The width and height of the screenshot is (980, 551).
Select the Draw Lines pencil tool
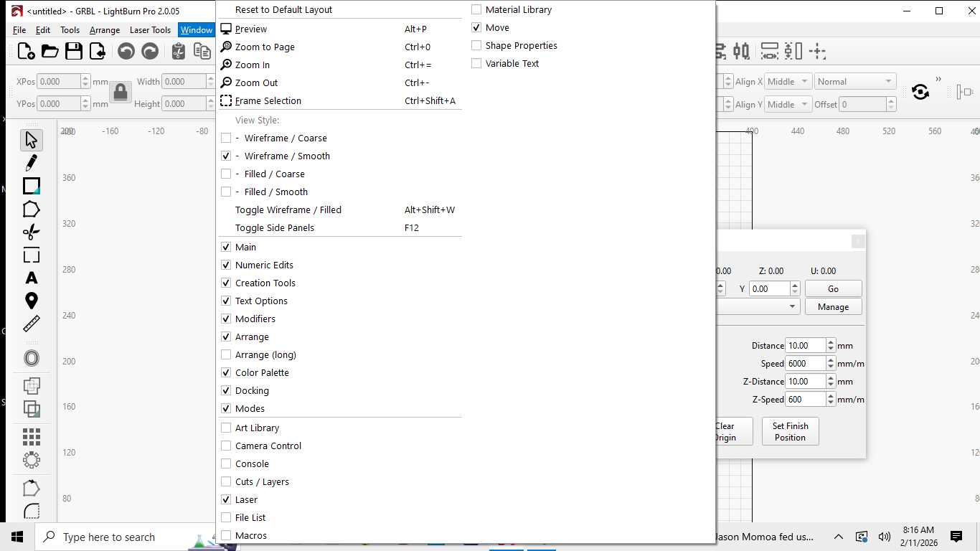coord(31,163)
